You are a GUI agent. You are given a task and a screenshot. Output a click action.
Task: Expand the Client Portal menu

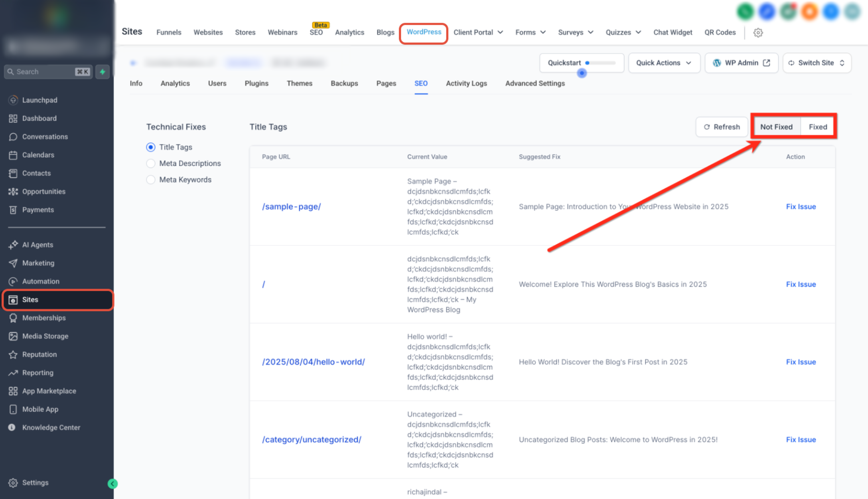pos(478,32)
